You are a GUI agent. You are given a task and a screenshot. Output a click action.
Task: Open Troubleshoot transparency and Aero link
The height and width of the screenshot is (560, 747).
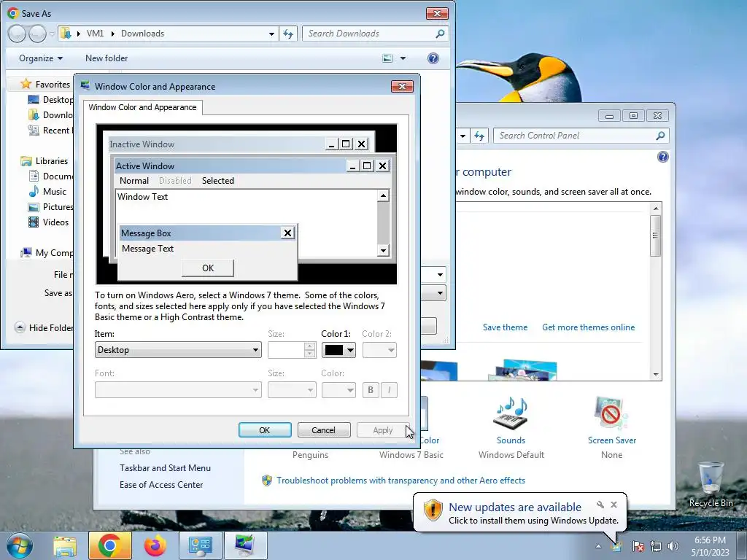click(x=400, y=481)
